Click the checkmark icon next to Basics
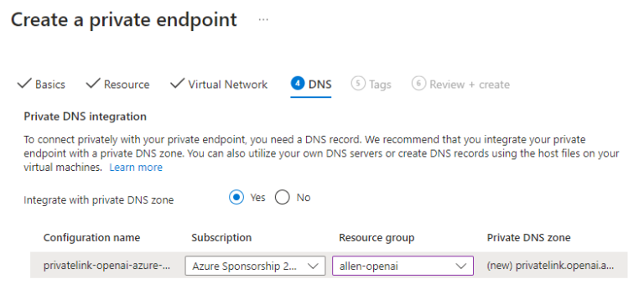This screenshot has width=644, height=305. 24,84
